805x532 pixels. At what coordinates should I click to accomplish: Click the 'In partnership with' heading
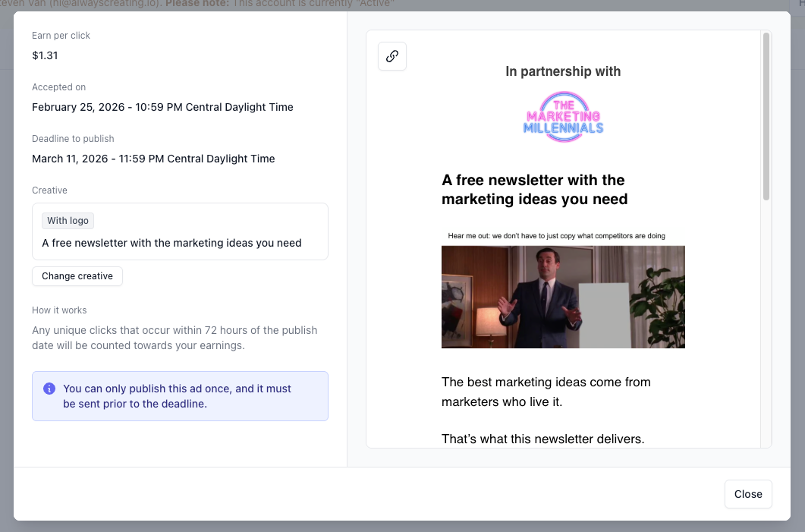[563, 71]
